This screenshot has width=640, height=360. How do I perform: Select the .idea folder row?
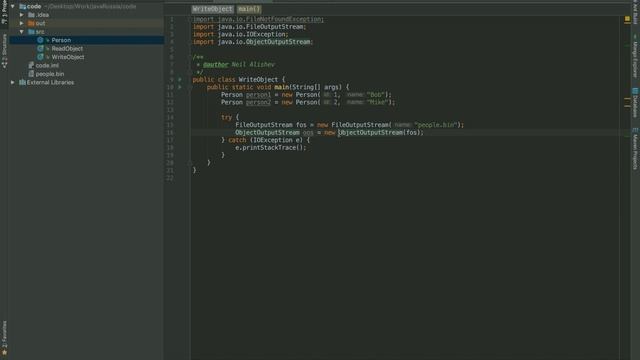click(87, 15)
